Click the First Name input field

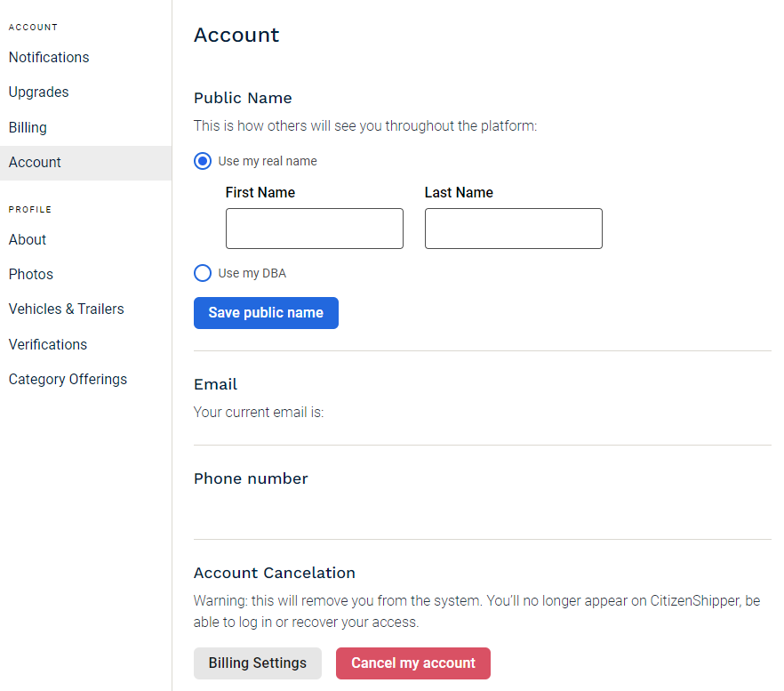pyautogui.click(x=315, y=229)
